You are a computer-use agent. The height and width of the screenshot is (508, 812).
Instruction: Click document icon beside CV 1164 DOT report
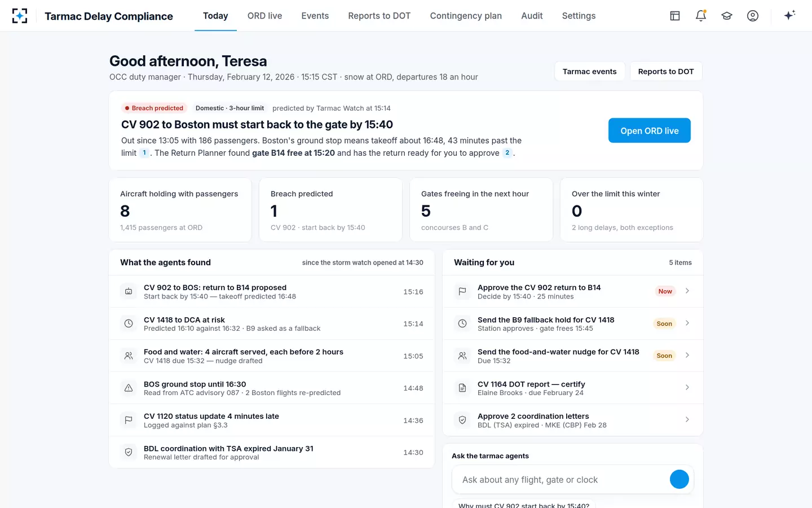(462, 388)
